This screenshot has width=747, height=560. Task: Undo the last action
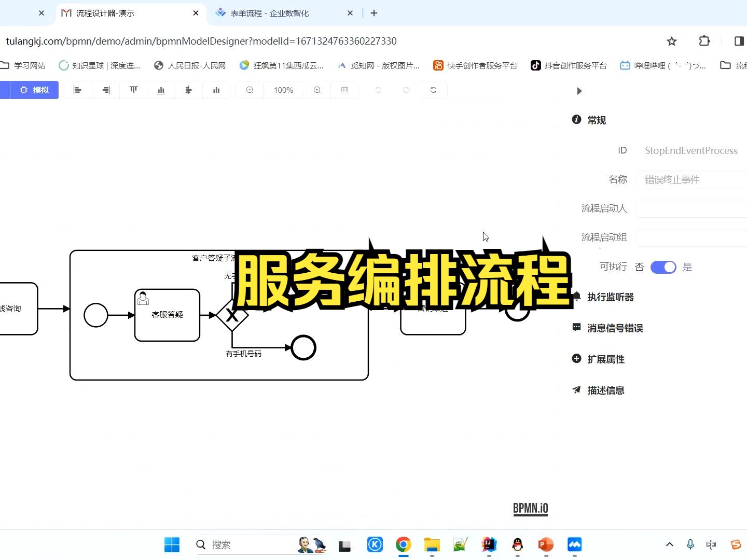378,90
